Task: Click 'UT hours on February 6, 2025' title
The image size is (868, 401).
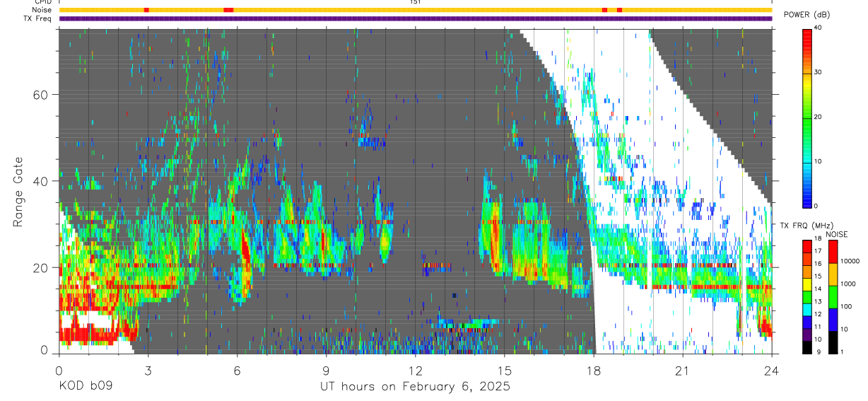Action: click(x=415, y=387)
